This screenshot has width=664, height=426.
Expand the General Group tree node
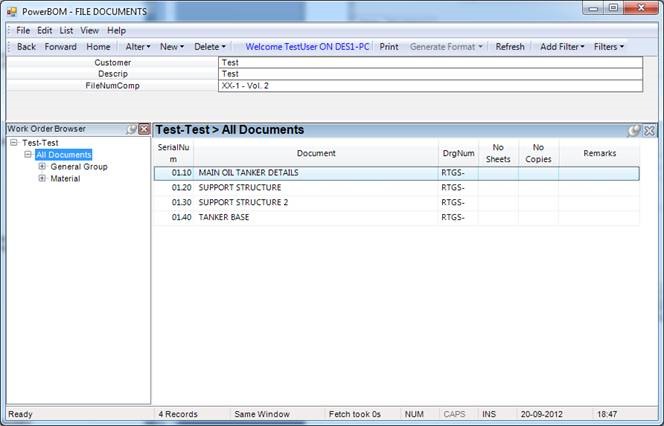pos(42,167)
